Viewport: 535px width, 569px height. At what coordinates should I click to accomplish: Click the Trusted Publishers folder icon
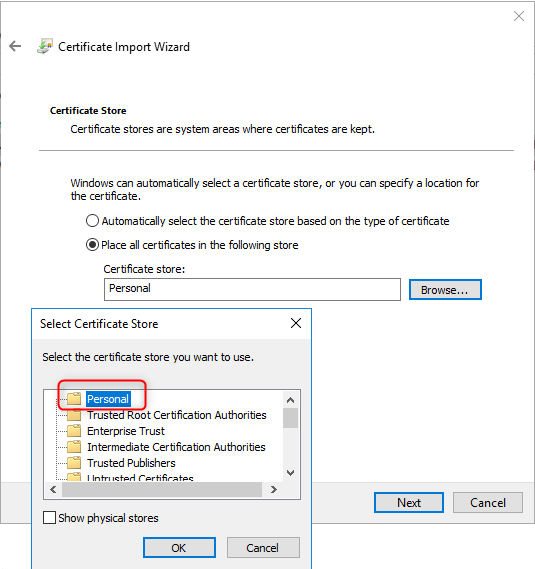[x=74, y=462]
